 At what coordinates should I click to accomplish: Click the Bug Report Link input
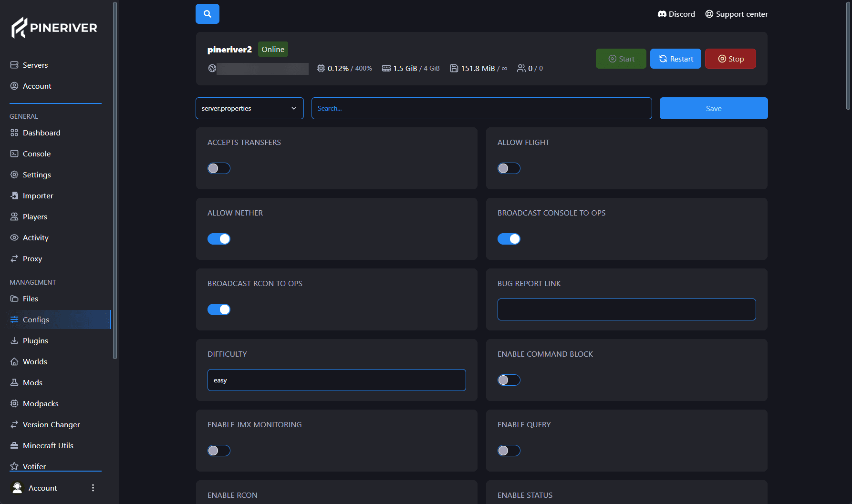tap(627, 309)
